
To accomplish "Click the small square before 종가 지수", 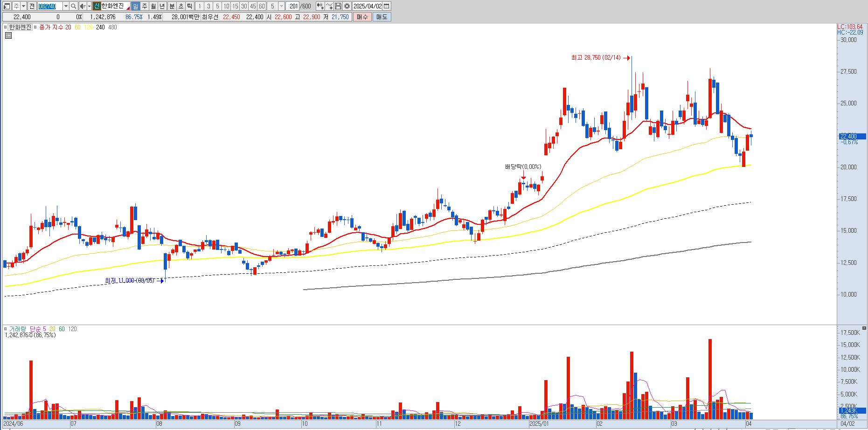I will click(35, 27).
